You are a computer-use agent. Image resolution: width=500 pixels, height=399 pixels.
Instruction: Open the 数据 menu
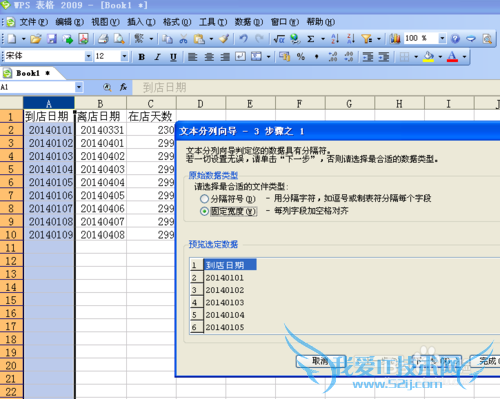249,22
